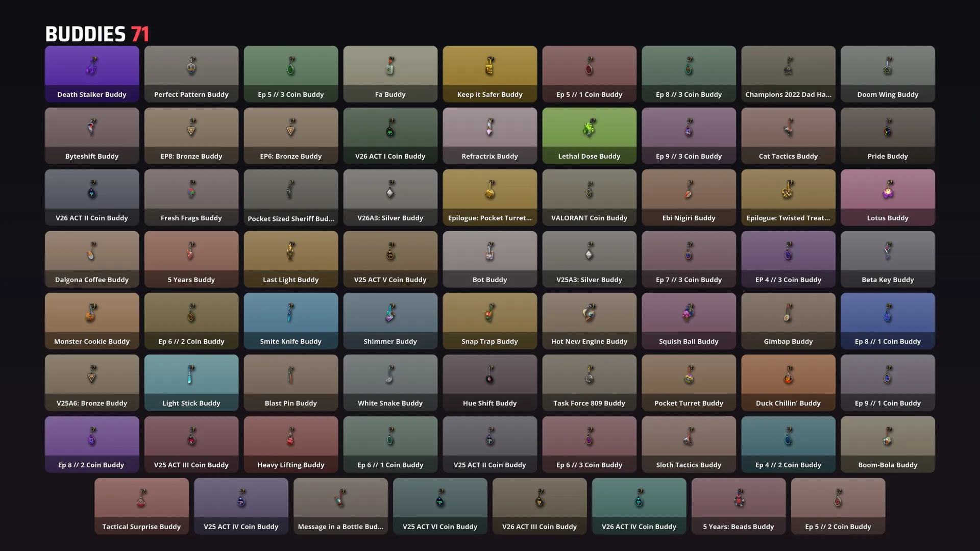Open the Task Force 809 Buddy card
The height and width of the screenshot is (551, 980).
590,383
